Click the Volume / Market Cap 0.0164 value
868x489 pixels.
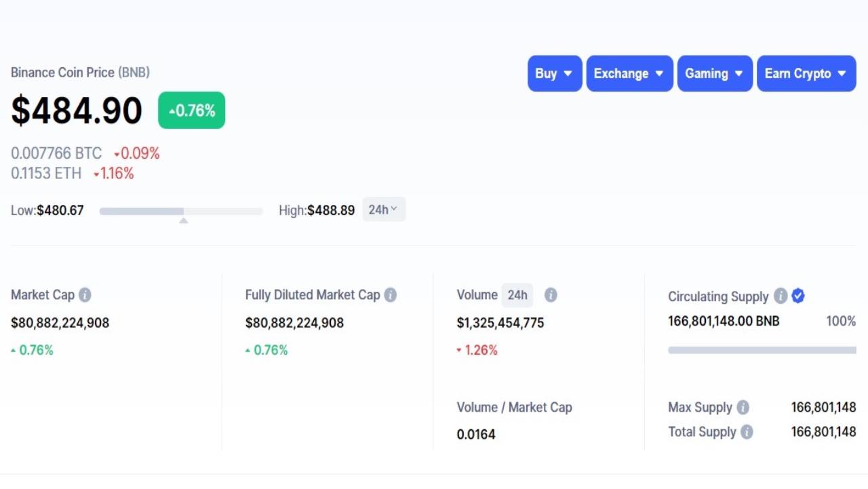tap(476, 434)
